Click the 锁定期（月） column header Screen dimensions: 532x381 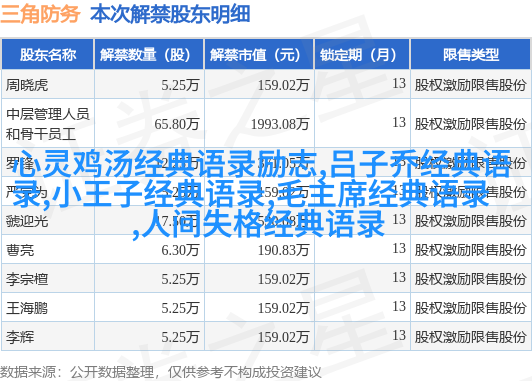coord(362,55)
